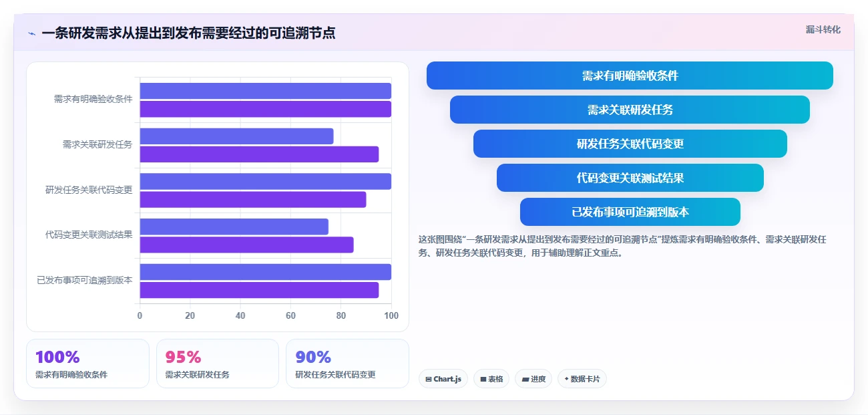Click the 表格 tag chip
This screenshot has height=415, width=868.
pyautogui.click(x=491, y=379)
